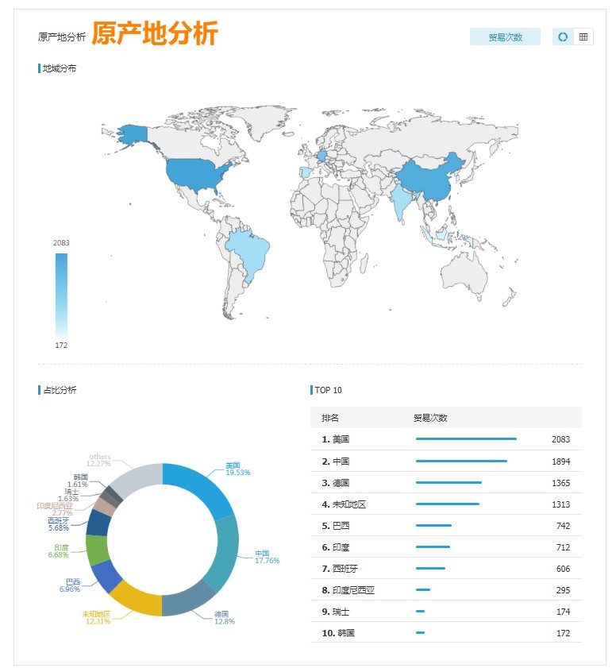Click the 德国 row in the ranking list
The width and height of the screenshot is (616, 672).
tap(445, 482)
